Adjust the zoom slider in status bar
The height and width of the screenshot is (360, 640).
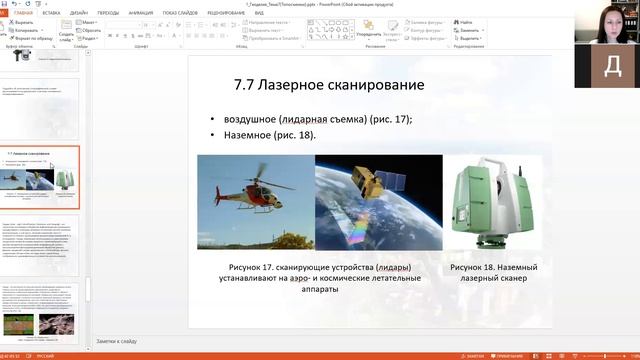[x=604, y=356]
